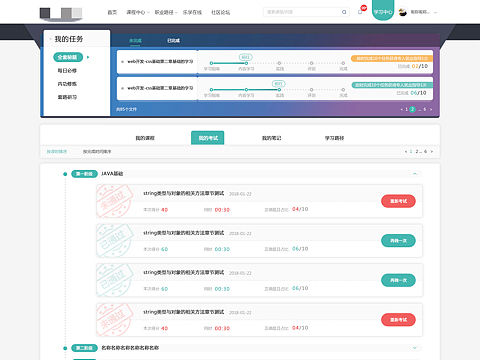Open the user account dropdown arrow
480x360 pixels.
click(x=435, y=13)
